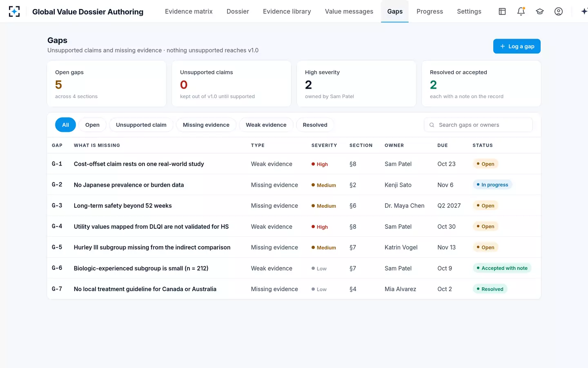Open gap 'No Japanese prevalence or burden data'

(129, 185)
